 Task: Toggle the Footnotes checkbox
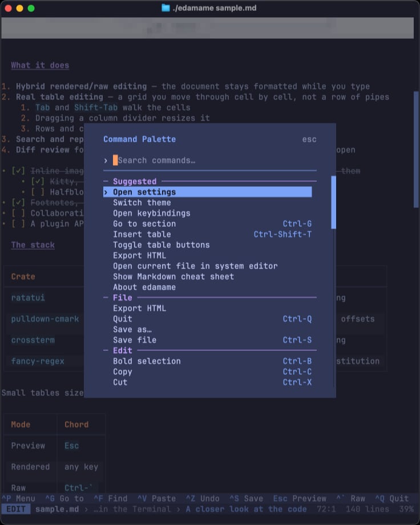[x=18, y=203]
